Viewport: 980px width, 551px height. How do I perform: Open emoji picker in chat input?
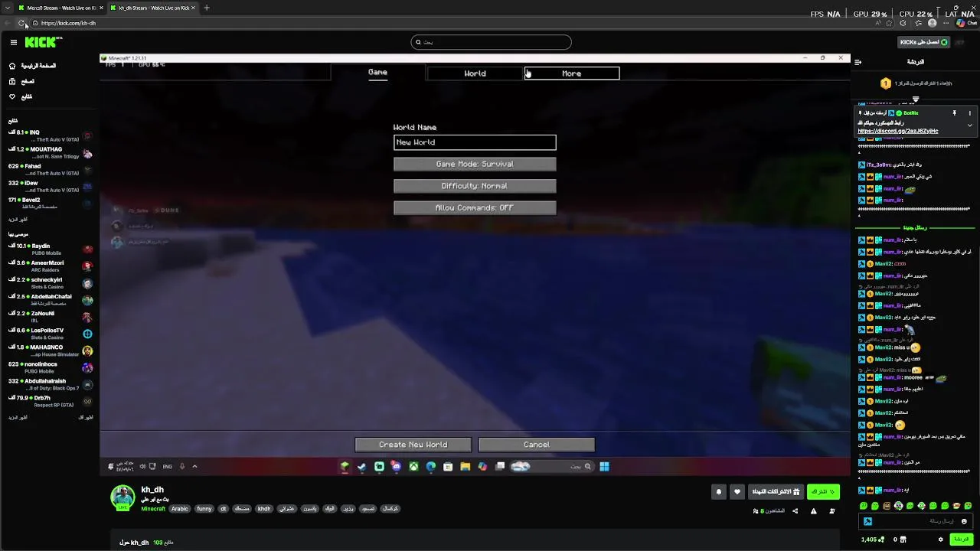click(x=964, y=521)
